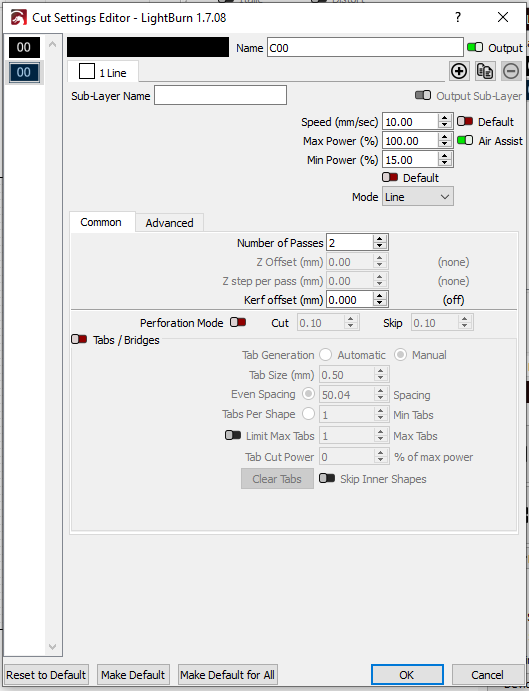Click the duplicate sub-layer icon

pos(485,71)
